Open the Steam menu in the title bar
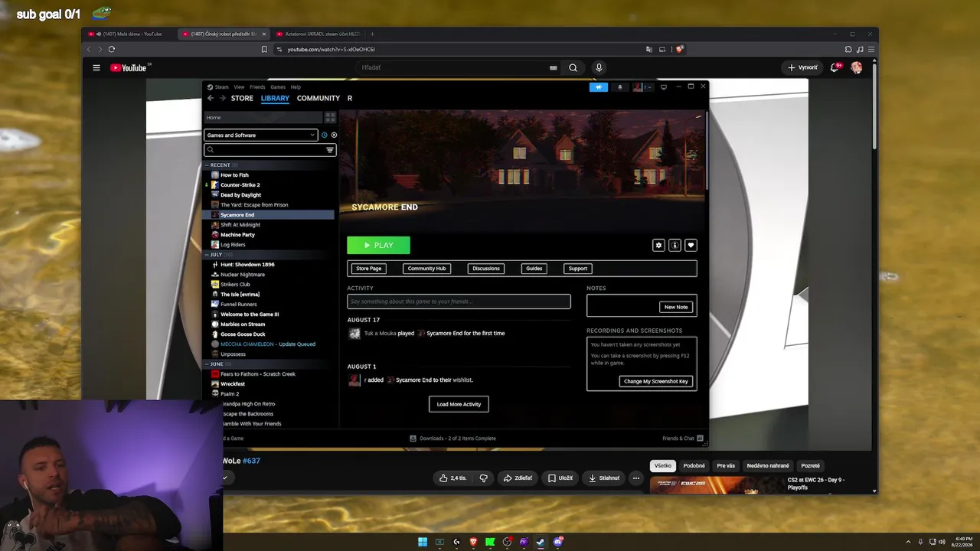980x551 pixels. (221, 87)
